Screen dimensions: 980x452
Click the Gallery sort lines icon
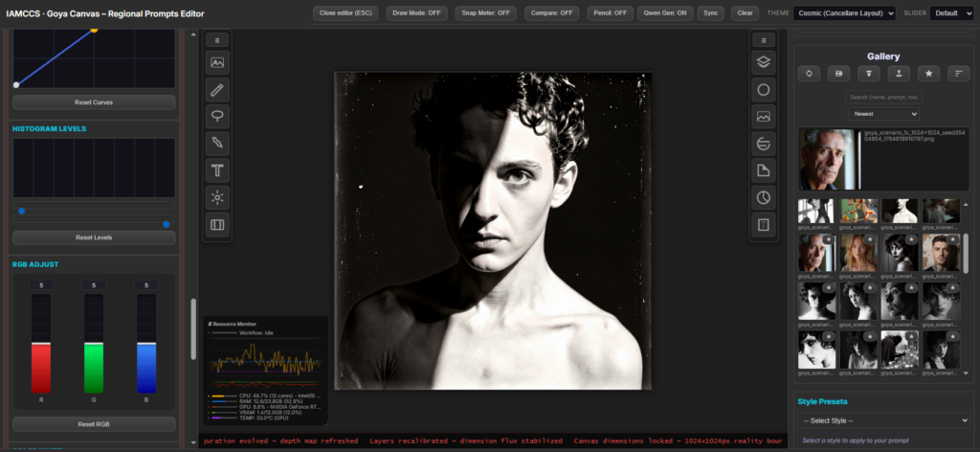[958, 74]
